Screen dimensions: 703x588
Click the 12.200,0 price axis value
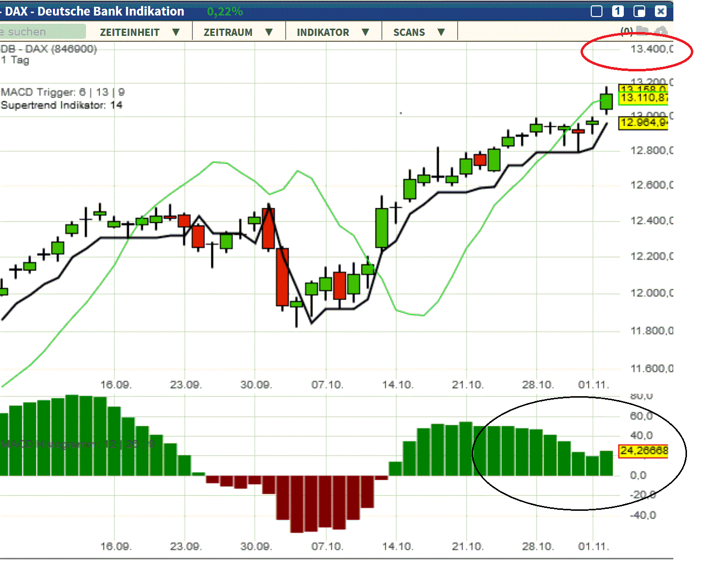coord(652,256)
